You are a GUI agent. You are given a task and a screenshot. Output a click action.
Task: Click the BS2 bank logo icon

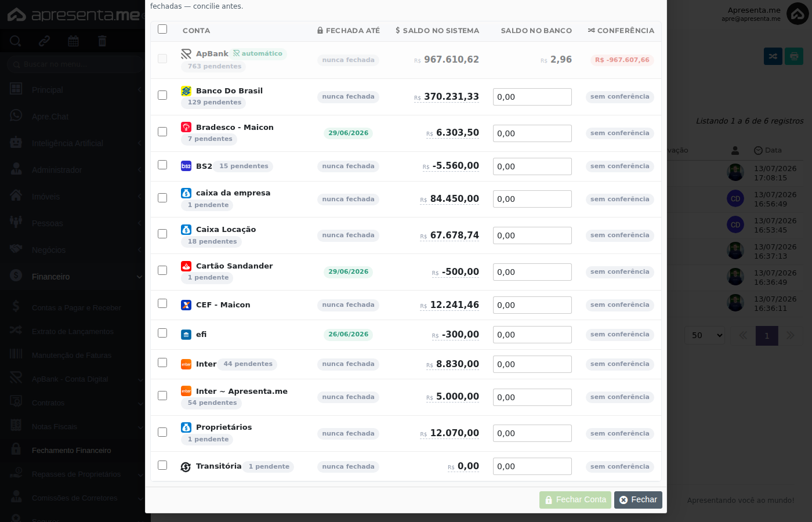click(186, 166)
